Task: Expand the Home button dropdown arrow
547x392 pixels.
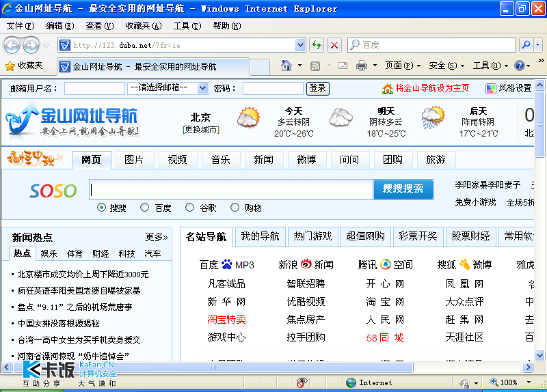Action: (x=299, y=66)
